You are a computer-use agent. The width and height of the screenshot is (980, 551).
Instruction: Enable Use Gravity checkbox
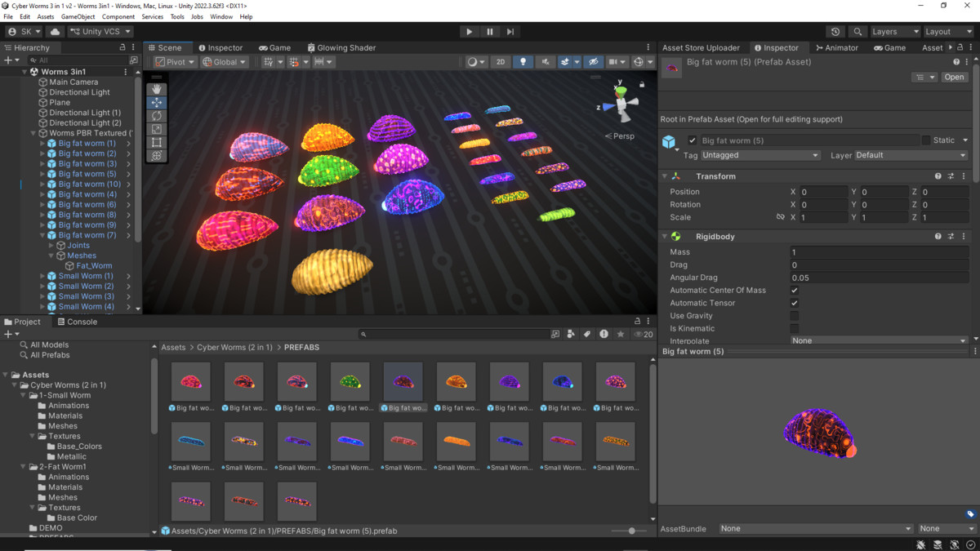pos(795,316)
